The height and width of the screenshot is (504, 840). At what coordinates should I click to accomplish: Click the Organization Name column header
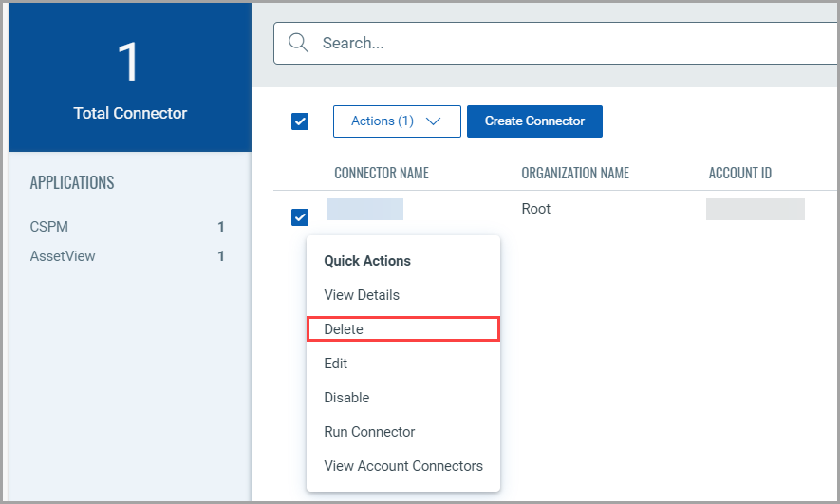(x=574, y=173)
